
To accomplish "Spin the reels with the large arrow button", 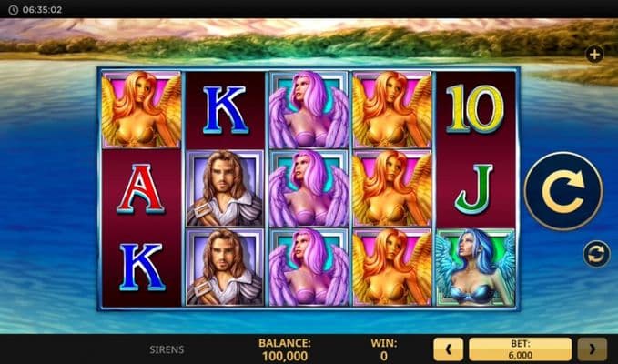I will [x=563, y=191].
